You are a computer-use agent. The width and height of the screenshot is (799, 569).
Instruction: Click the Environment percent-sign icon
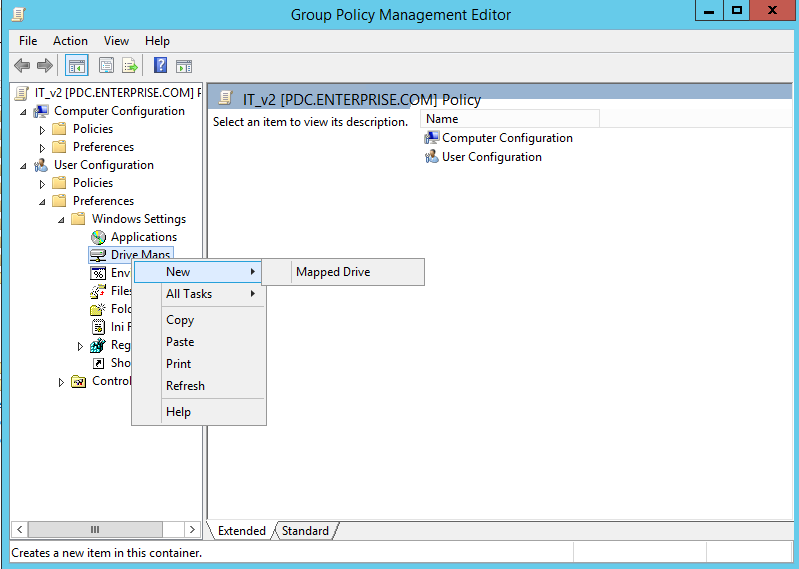98,273
